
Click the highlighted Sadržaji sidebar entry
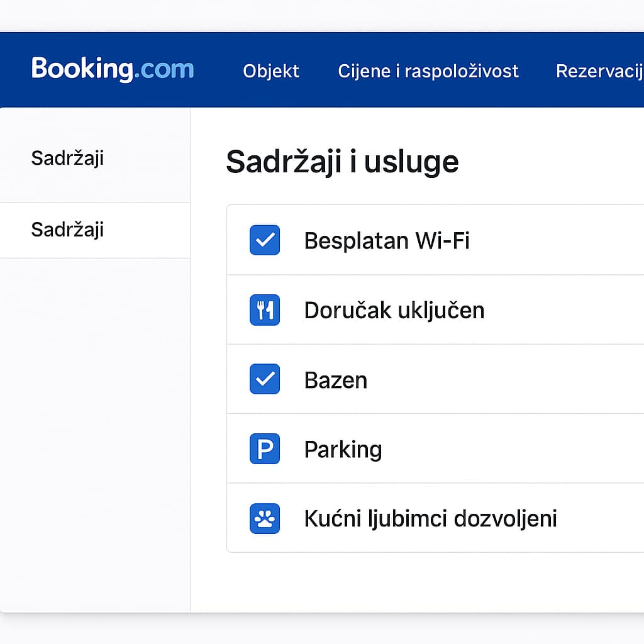(67, 230)
